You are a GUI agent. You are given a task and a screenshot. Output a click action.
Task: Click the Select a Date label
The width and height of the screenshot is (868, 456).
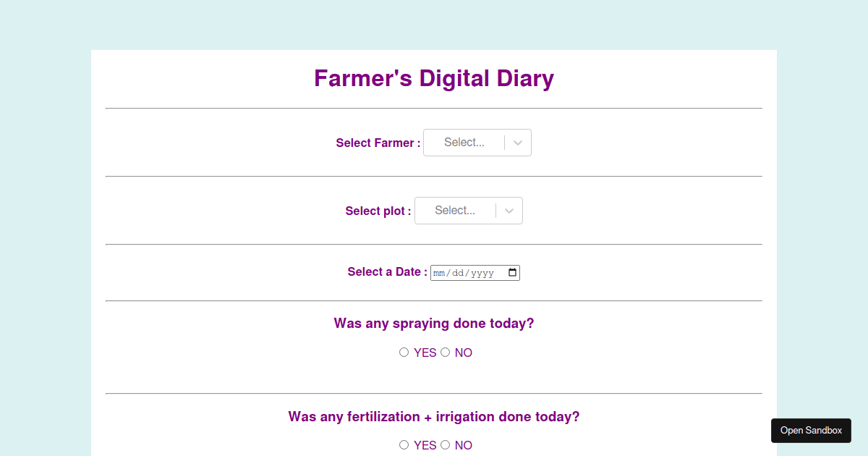point(387,272)
